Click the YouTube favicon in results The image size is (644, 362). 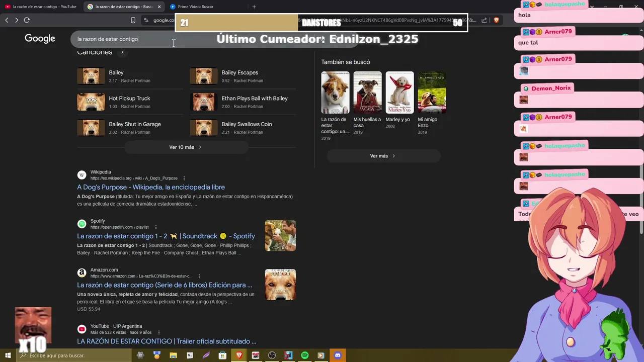82,329
